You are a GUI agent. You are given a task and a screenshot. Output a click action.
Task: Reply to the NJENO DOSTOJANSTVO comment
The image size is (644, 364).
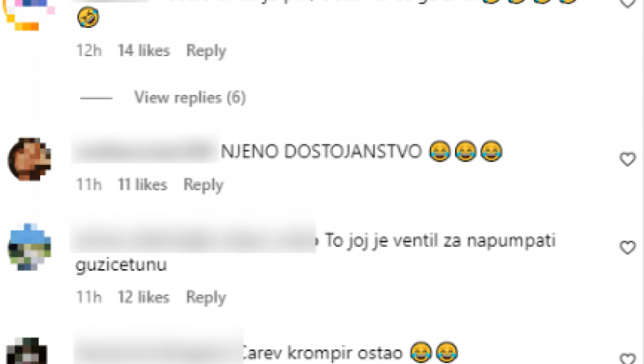(204, 184)
